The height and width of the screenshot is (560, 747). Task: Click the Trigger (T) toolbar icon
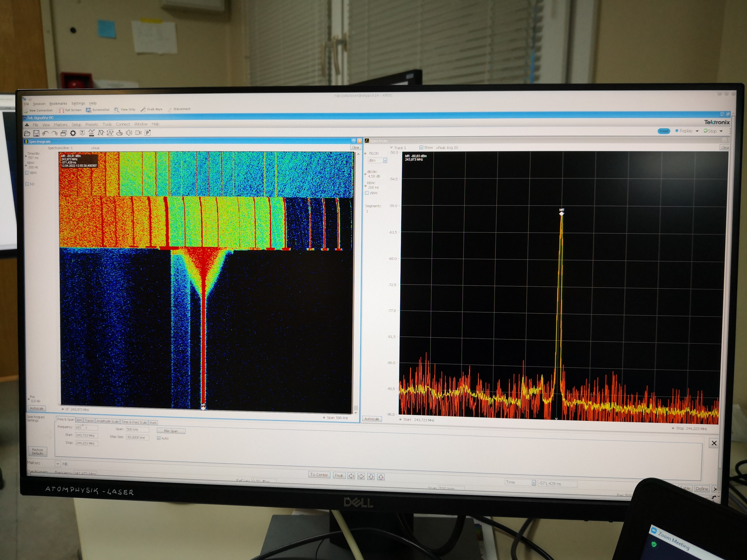click(x=82, y=133)
